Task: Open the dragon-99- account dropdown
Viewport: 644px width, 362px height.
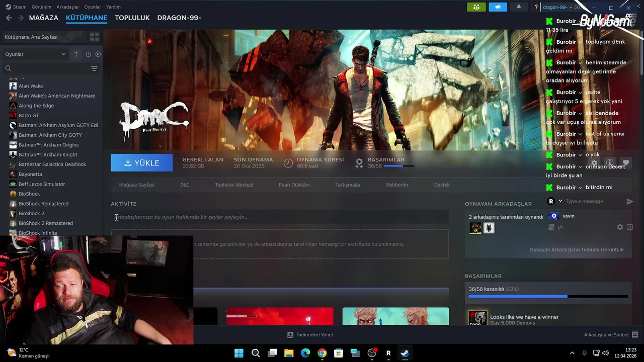Action: point(557,7)
